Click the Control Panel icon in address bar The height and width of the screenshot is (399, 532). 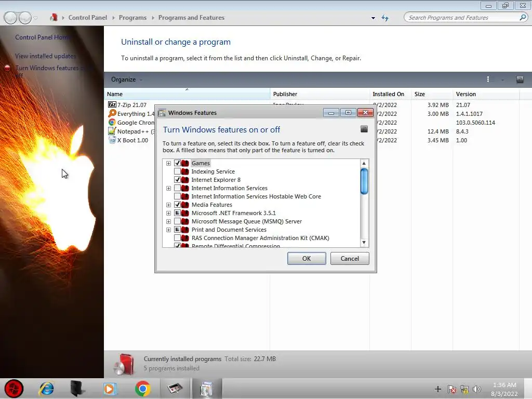tap(54, 17)
